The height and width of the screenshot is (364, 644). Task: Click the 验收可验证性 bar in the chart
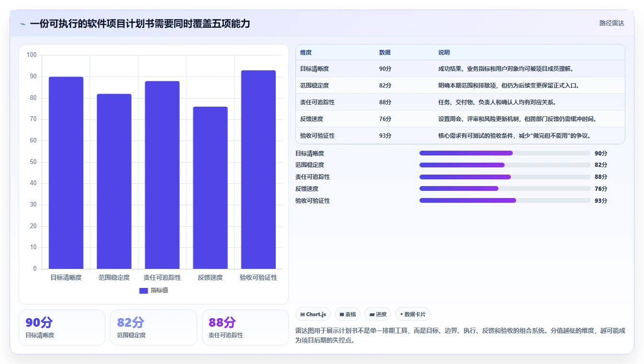click(259, 170)
